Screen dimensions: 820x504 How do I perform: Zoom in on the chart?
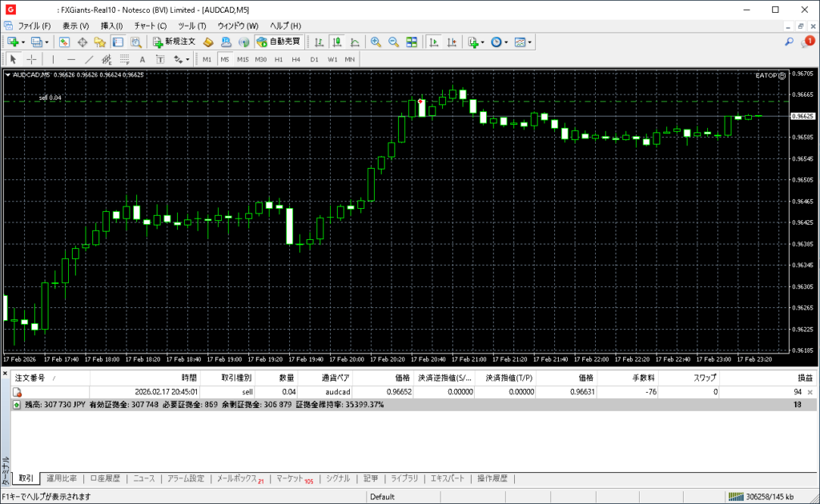pyautogui.click(x=376, y=42)
